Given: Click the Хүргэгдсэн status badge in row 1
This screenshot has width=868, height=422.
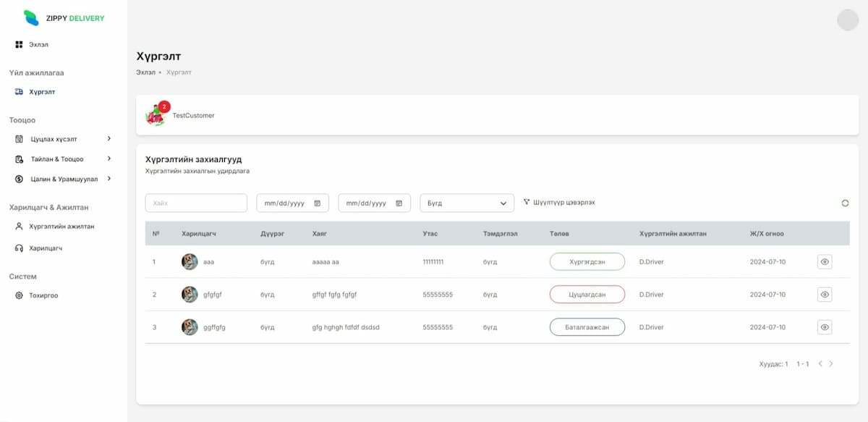Looking at the screenshot, I should [587, 261].
